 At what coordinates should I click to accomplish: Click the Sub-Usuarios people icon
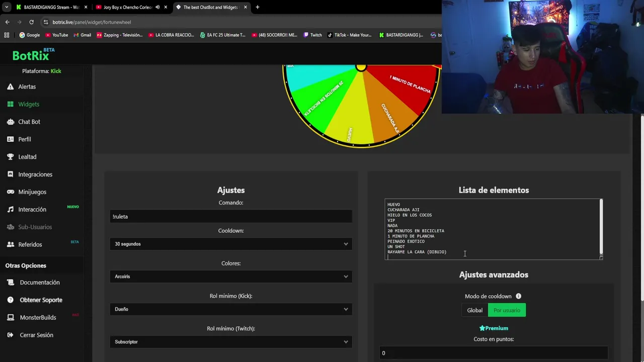10,227
